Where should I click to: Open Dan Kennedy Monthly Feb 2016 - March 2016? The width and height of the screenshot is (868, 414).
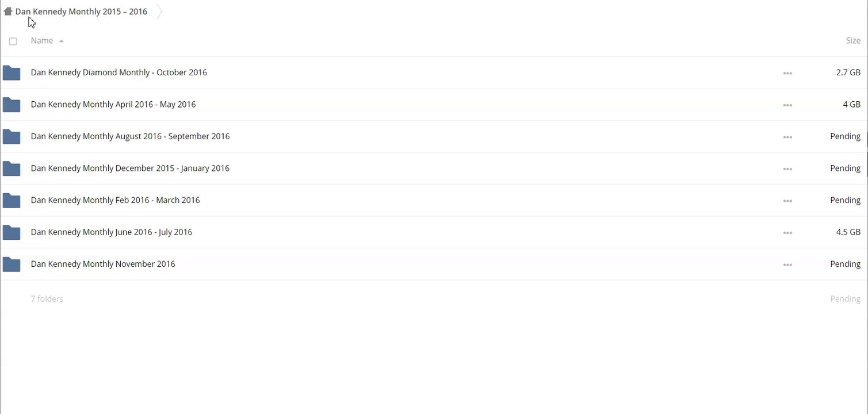[x=115, y=200]
